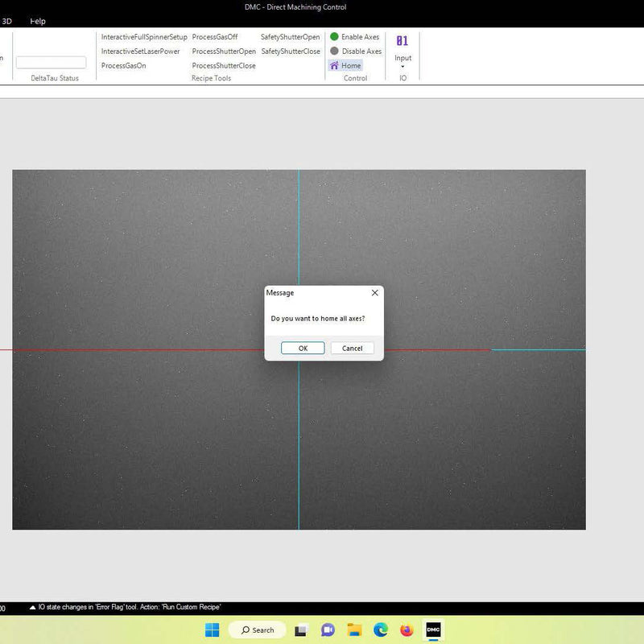Image resolution: width=644 pixels, height=644 pixels.
Task: Open Firefox from the taskbar
Action: pyautogui.click(x=407, y=630)
